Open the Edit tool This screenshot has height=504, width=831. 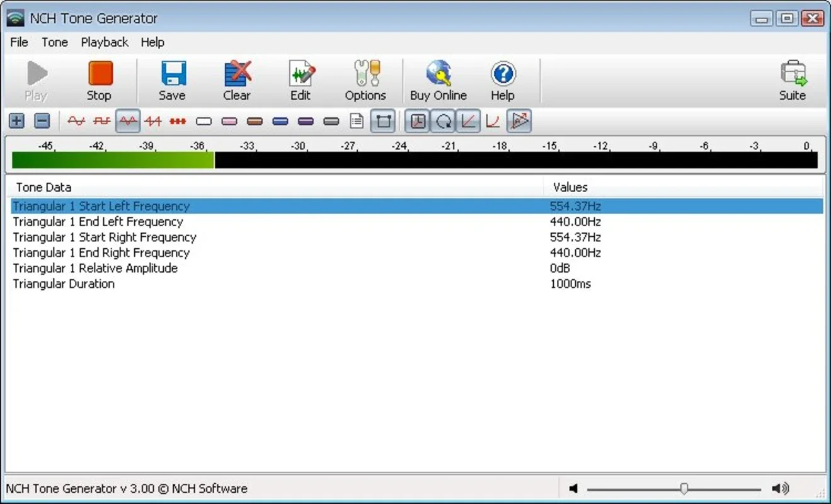tap(301, 81)
